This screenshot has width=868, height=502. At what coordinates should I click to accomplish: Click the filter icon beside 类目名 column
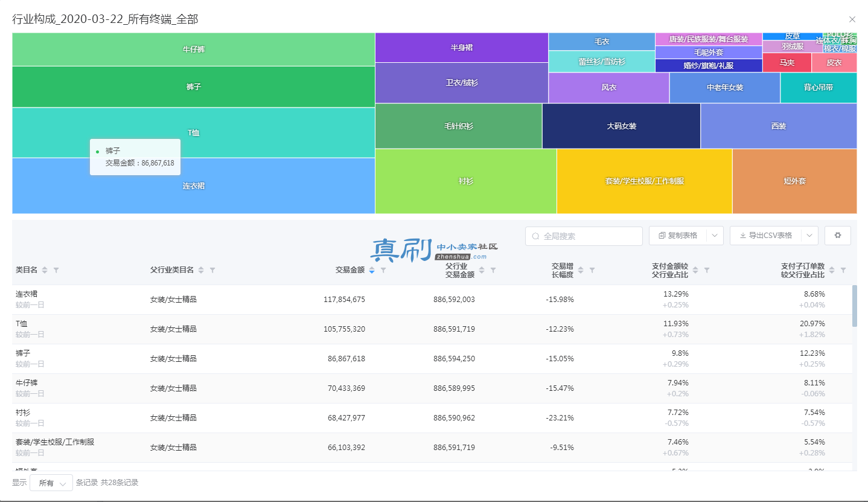tap(56, 270)
